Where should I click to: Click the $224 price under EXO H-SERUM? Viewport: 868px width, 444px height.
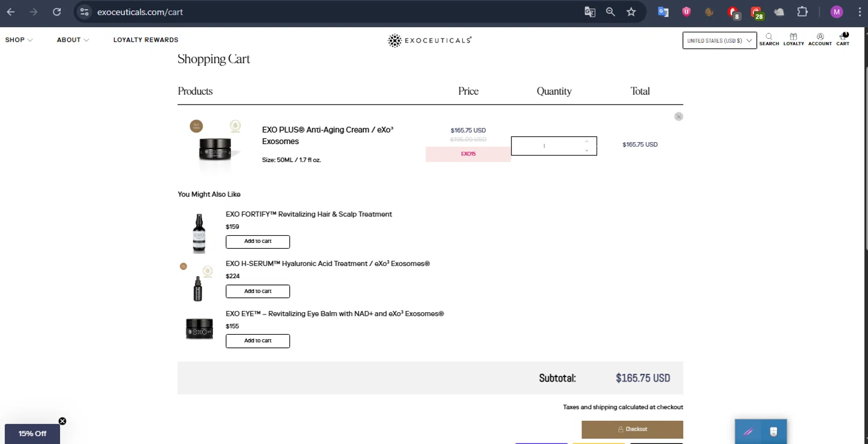coord(233,276)
